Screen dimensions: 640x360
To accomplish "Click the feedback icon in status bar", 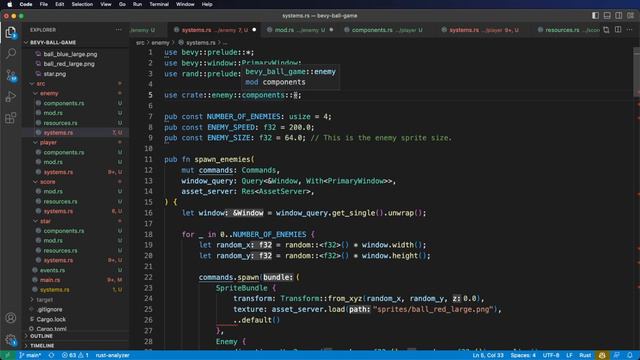I will [x=617, y=356].
